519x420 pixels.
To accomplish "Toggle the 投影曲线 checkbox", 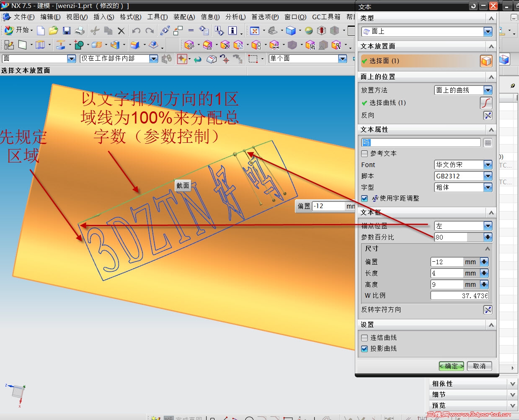I will [x=364, y=348].
